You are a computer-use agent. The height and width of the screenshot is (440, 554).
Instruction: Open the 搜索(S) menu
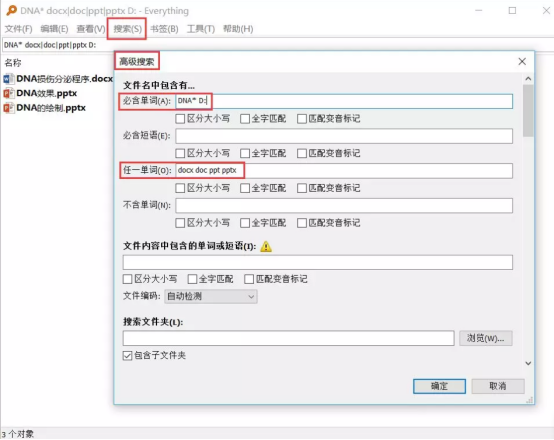point(127,29)
